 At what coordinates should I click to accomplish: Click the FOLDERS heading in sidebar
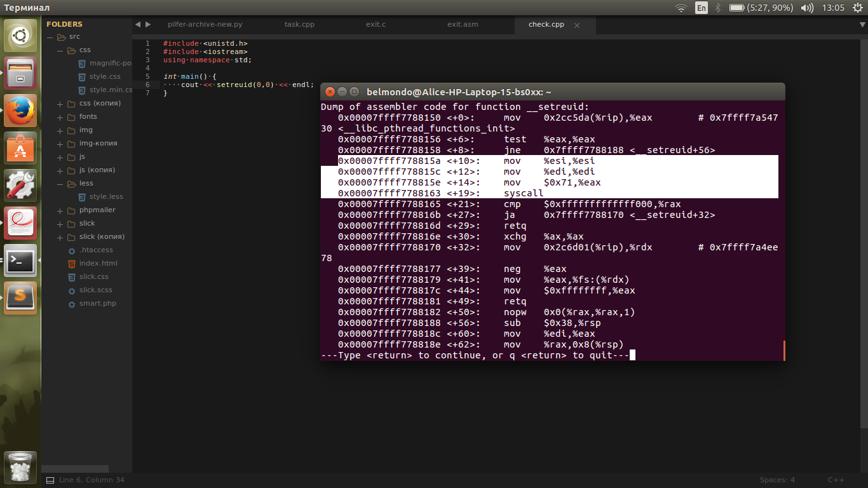(x=64, y=24)
